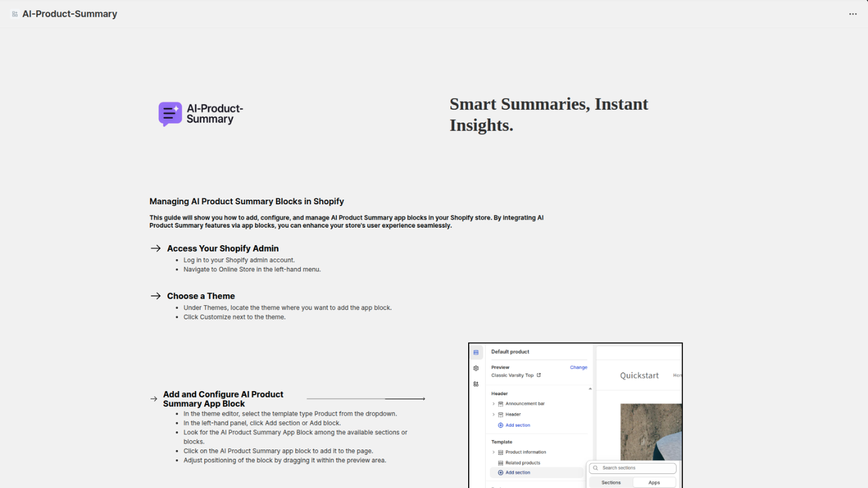Screen dimensions: 868x488
Task: Click the purple AI-Product-Summary logo
Action: tap(170, 114)
